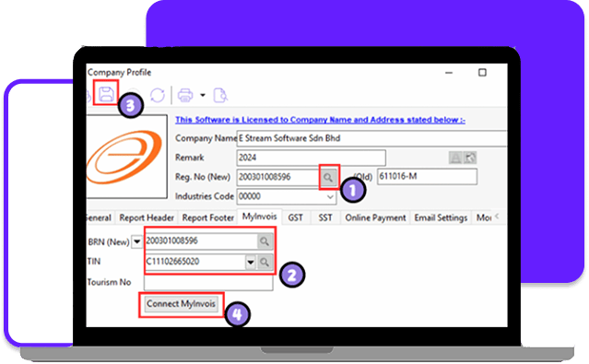Click the Save floppy disk icon
Screen dimensions: 589x364
(106, 94)
